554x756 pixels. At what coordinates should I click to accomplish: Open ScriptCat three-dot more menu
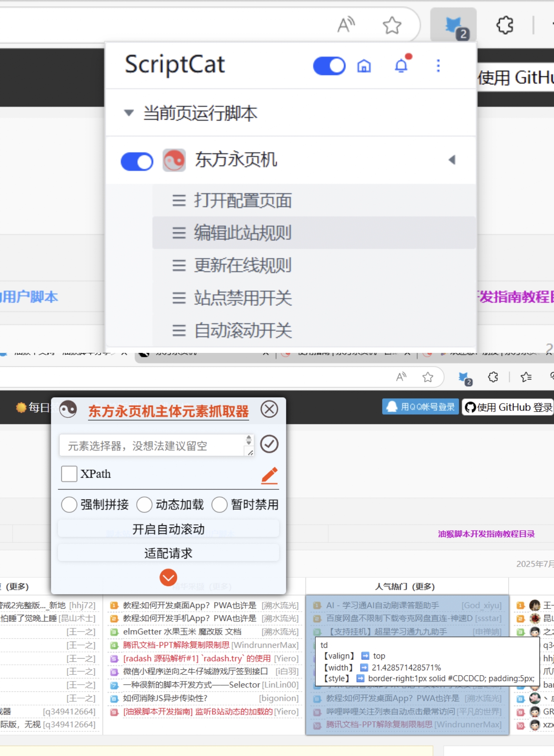coord(438,66)
